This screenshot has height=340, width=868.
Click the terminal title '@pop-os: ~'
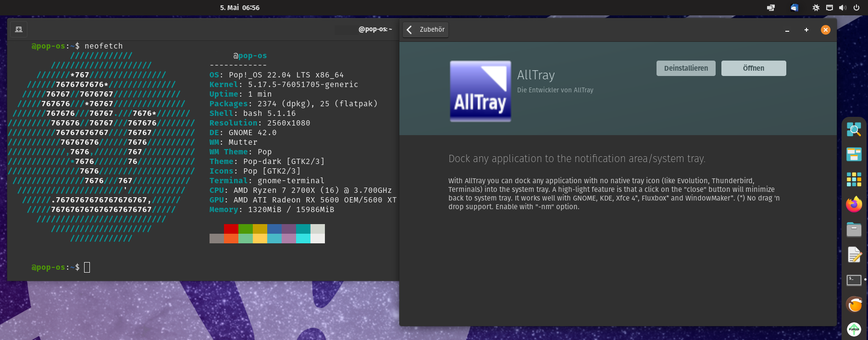coord(375,29)
